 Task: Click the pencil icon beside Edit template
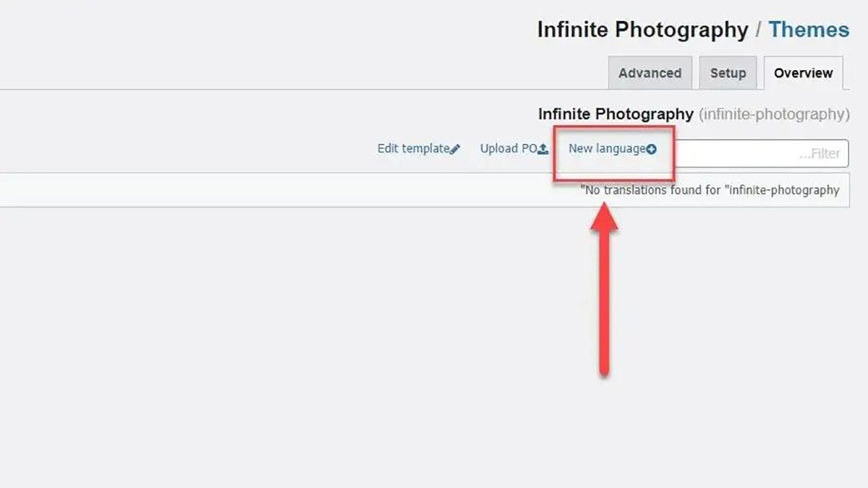click(x=455, y=150)
